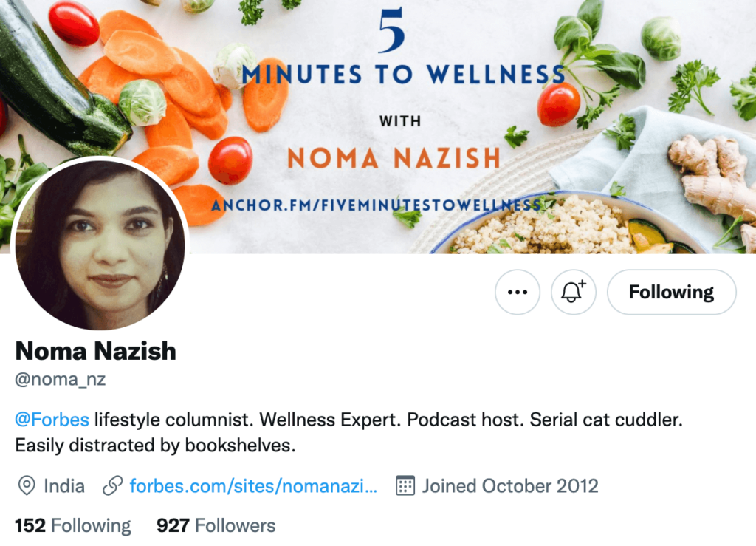
Task: Open the circular profile photo
Action: (100, 245)
